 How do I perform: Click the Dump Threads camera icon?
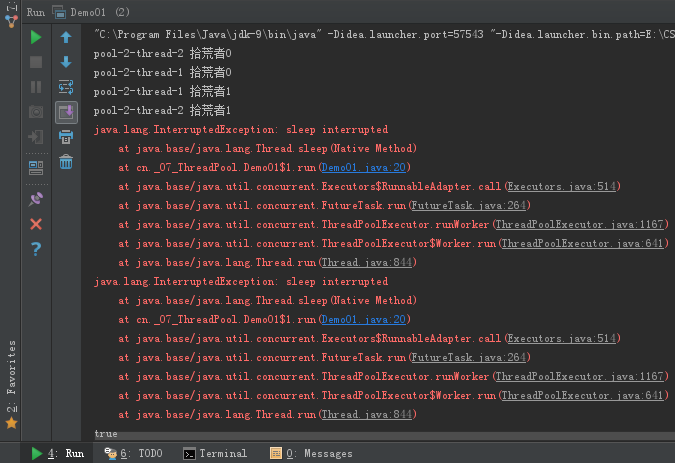coord(36,111)
